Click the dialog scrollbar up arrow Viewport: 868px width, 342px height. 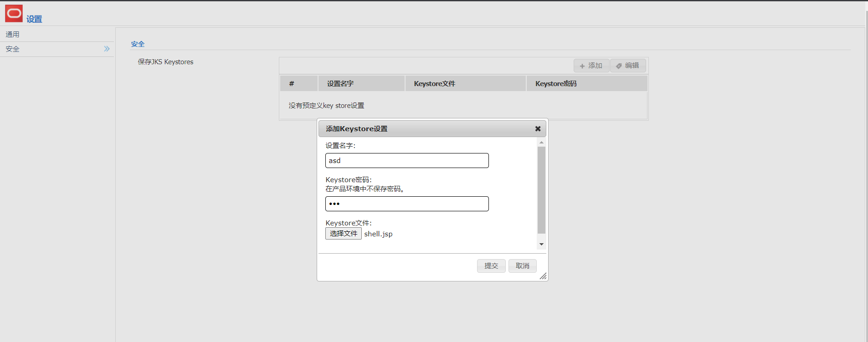pyautogui.click(x=541, y=143)
